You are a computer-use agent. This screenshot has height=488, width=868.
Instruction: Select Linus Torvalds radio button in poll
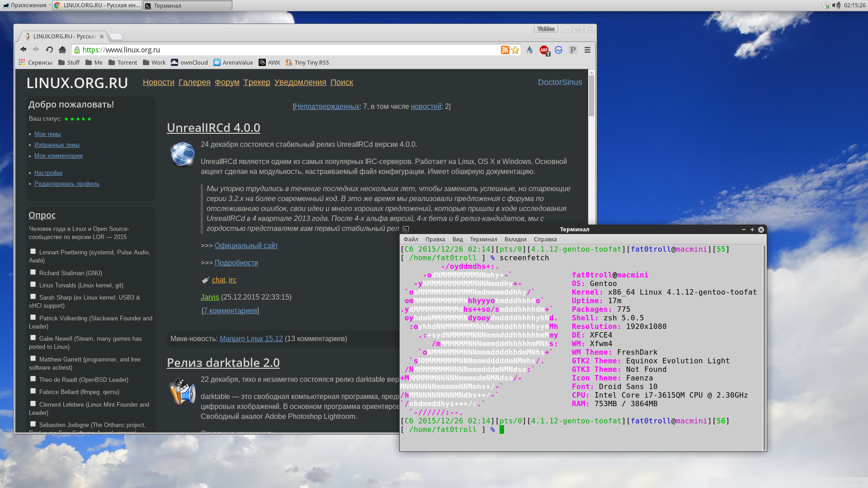coord(33,284)
